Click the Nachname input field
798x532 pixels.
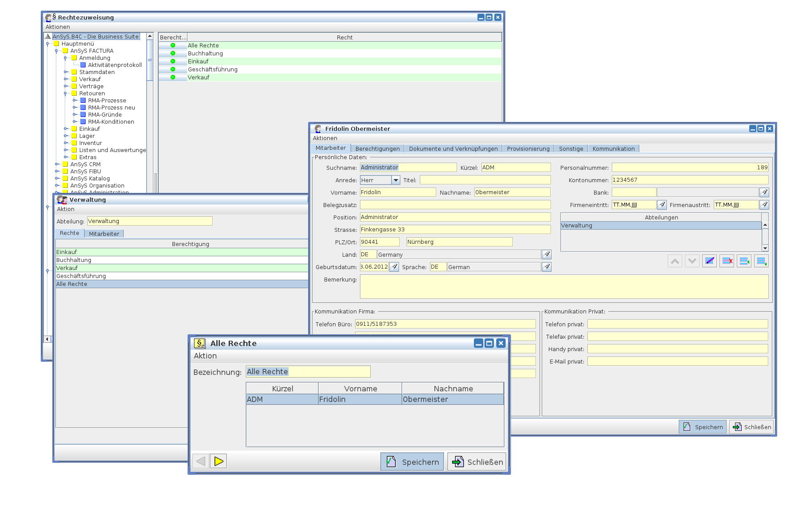512,192
